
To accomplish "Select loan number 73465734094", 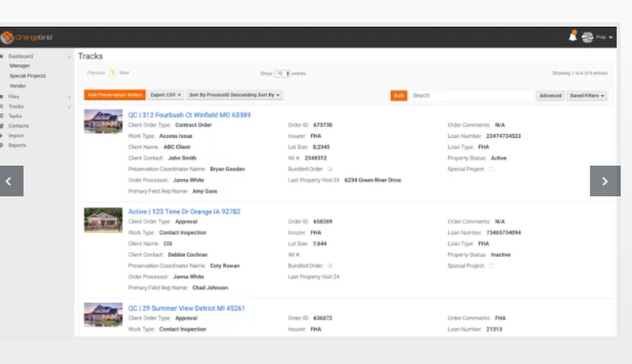I will point(504,233).
